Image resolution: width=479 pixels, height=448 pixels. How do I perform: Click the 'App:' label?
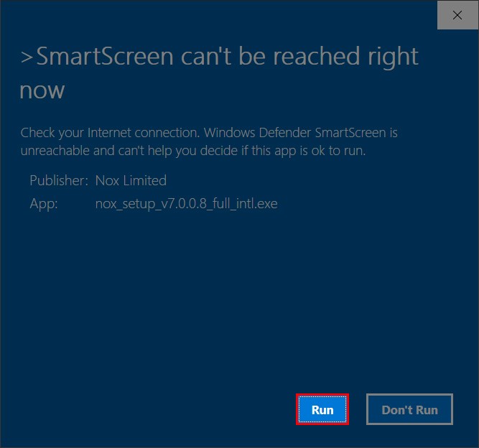(x=44, y=204)
